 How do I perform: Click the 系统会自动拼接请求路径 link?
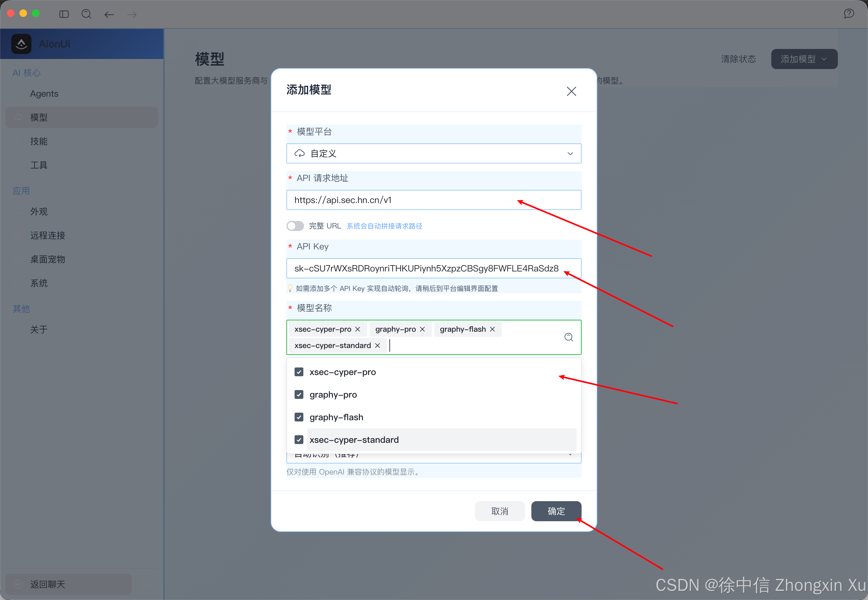384,226
